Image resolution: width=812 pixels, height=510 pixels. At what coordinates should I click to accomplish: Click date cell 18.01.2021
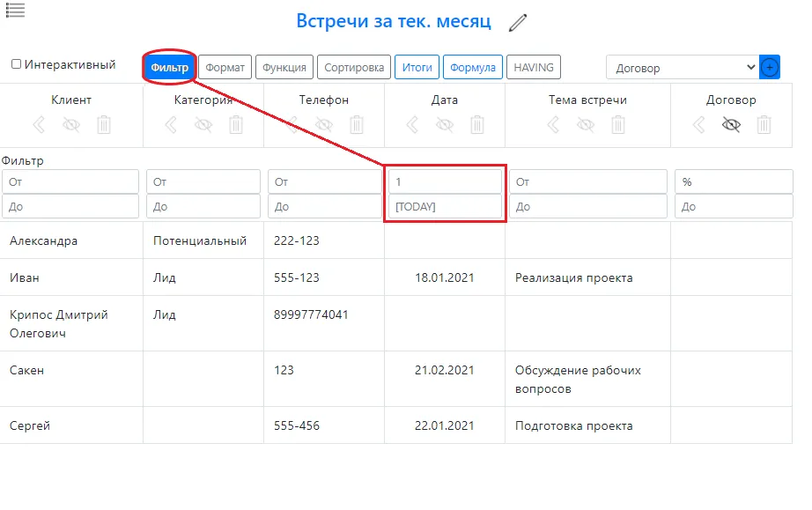tap(445, 277)
